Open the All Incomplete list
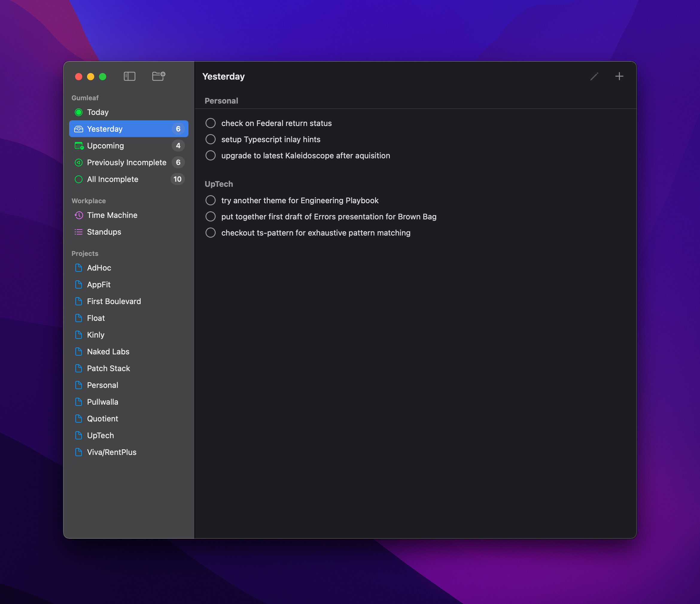Image resolution: width=700 pixels, height=604 pixels. [112, 180]
